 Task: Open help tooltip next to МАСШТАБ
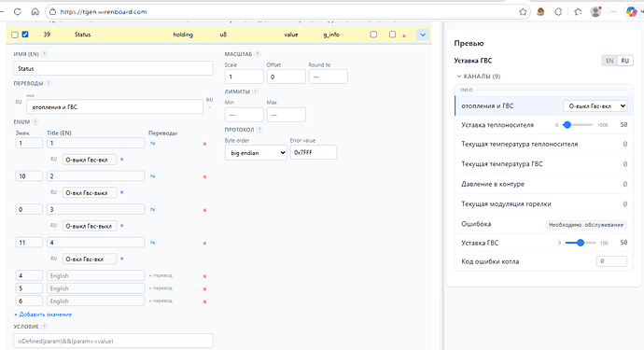pos(258,54)
